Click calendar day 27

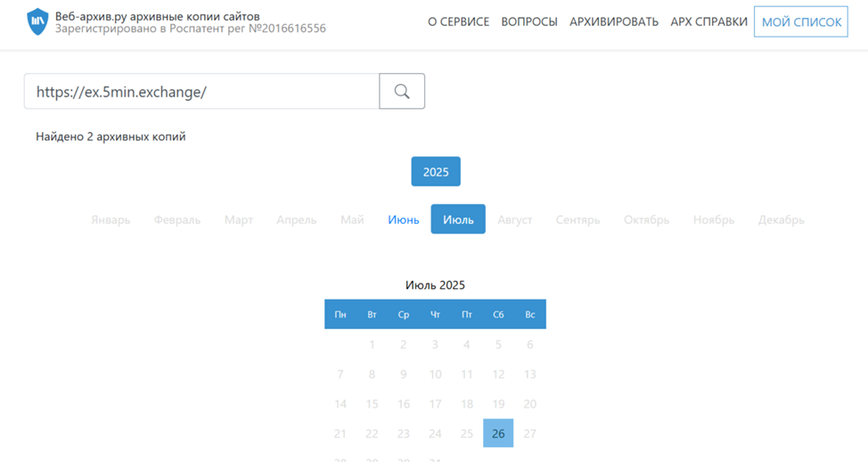(529, 433)
